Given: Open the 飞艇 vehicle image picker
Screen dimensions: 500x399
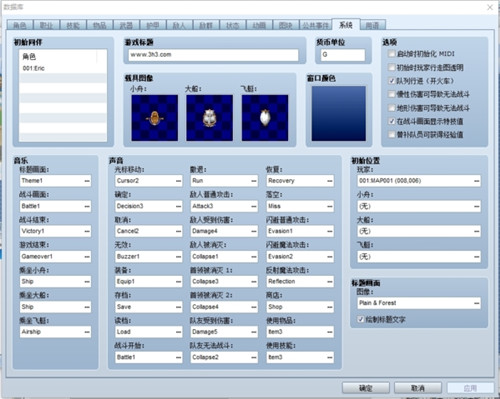Looking at the screenshot, I should (x=265, y=118).
